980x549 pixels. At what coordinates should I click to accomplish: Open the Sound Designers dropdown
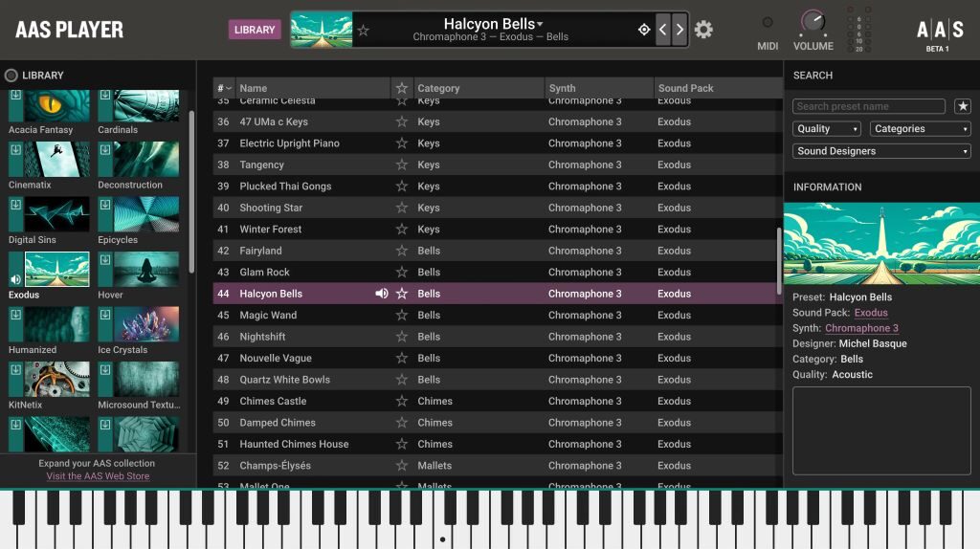(x=881, y=151)
